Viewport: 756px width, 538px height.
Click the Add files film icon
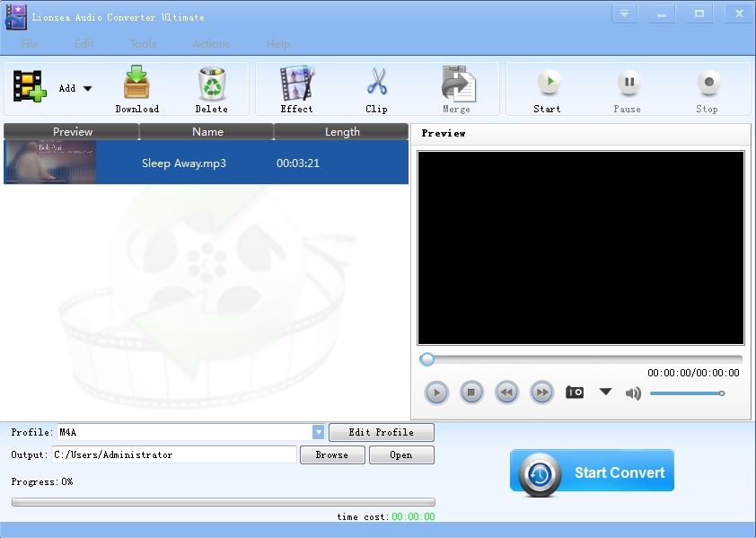tap(30, 86)
